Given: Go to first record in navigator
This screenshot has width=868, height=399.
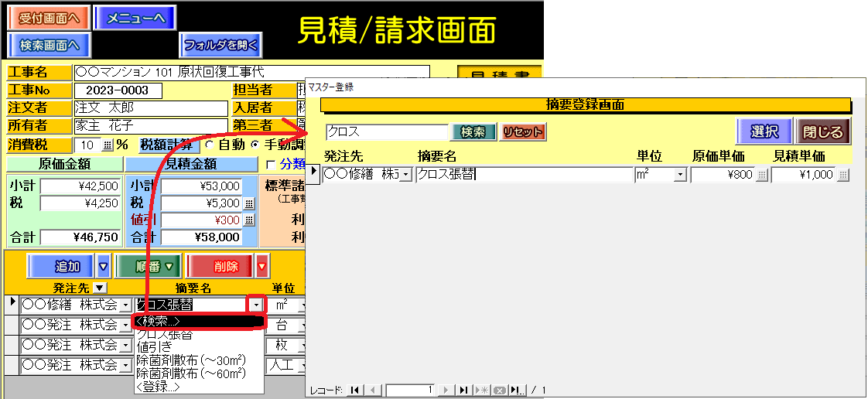Looking at the screenshot, I should pos(355,390).
